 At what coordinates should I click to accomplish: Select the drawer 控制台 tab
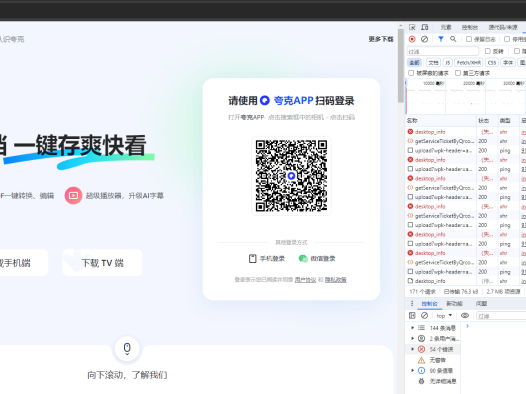pyautogui.click(x=430, y=304)
